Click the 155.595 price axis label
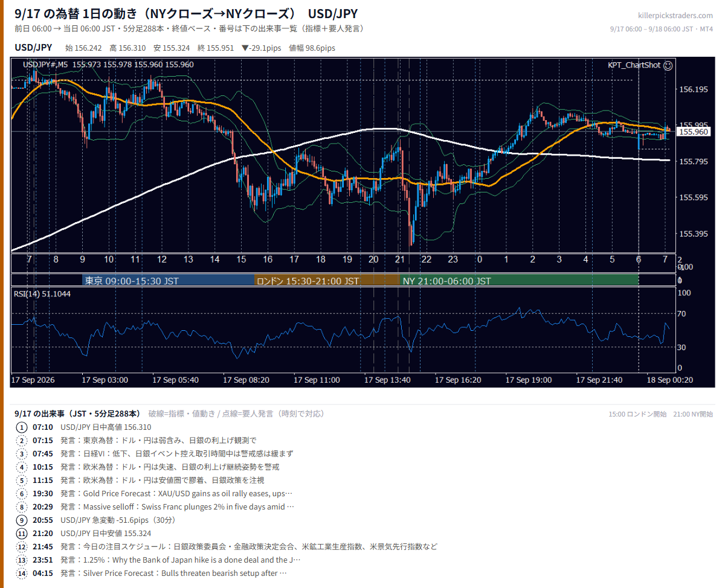 click(x=694, y=198)
